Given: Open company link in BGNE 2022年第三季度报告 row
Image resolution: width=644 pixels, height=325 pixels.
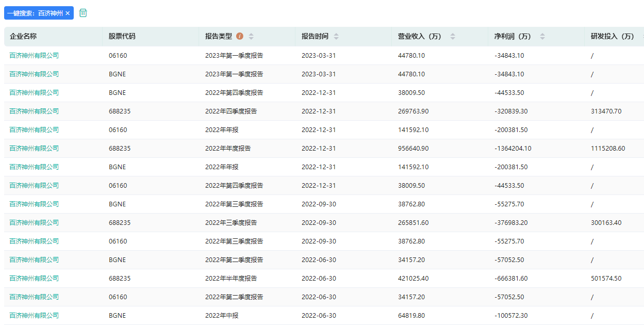Looking at the screenshot, I should pos(34,204).
